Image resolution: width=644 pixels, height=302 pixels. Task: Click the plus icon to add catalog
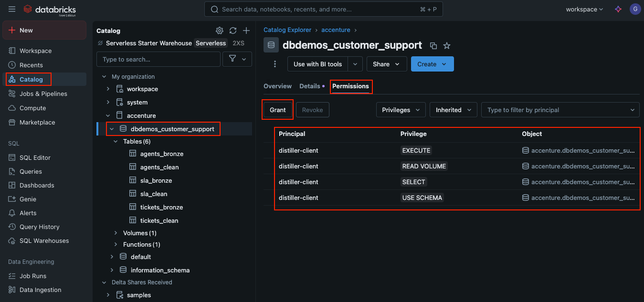click(246, 31)
